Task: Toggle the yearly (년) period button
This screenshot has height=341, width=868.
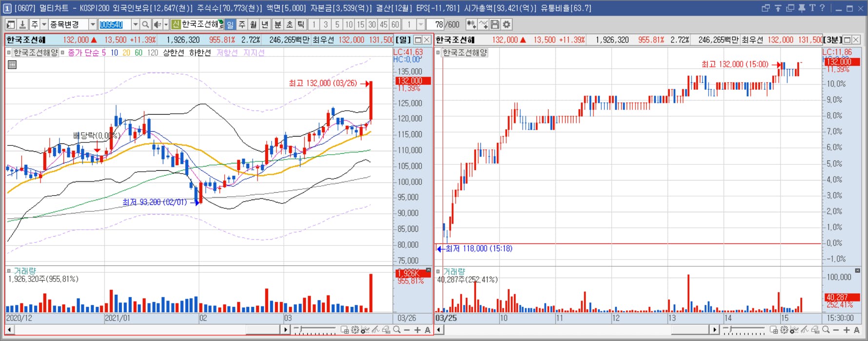Action: click(265, 24)
